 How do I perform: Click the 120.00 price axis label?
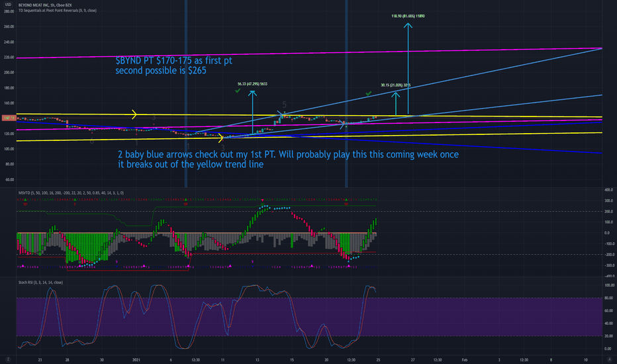tap(9, 134)
